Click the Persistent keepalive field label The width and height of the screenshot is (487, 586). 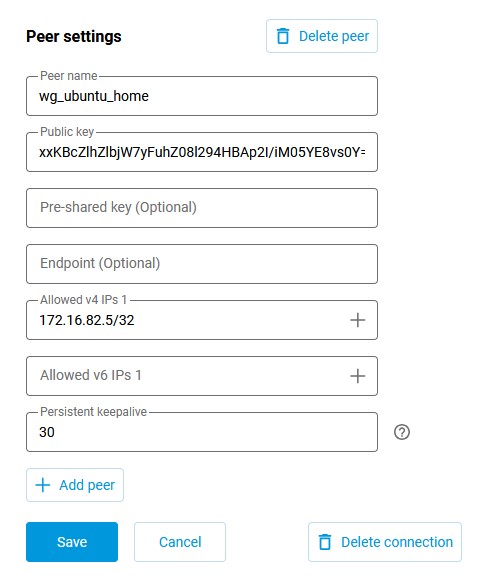point(93,412)
